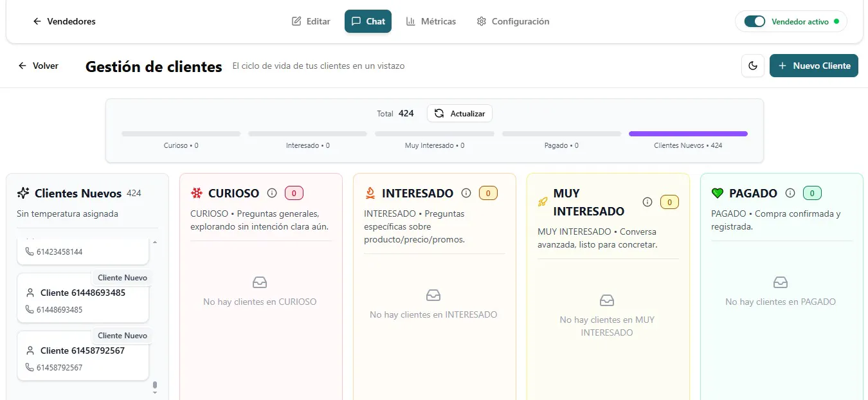Click the Muy Interesado progress bar

435,134
